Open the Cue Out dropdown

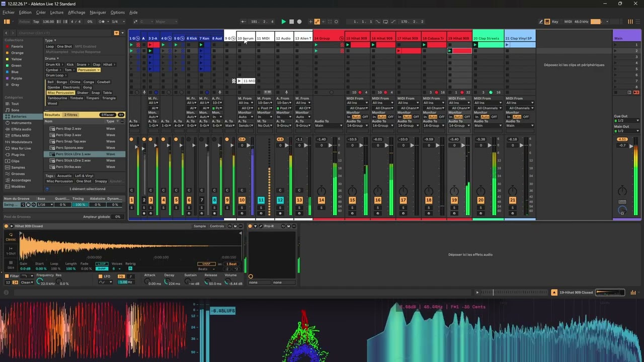tap(627, 121)
